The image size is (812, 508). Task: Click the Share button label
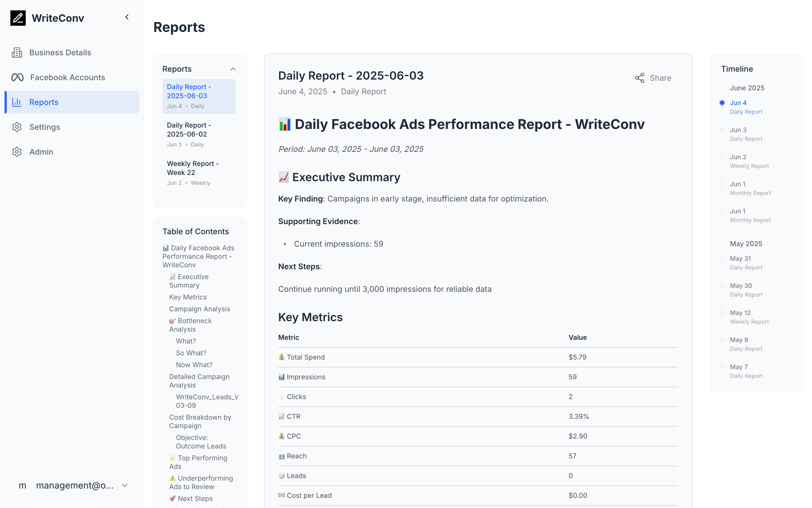(x=660, y=78)
